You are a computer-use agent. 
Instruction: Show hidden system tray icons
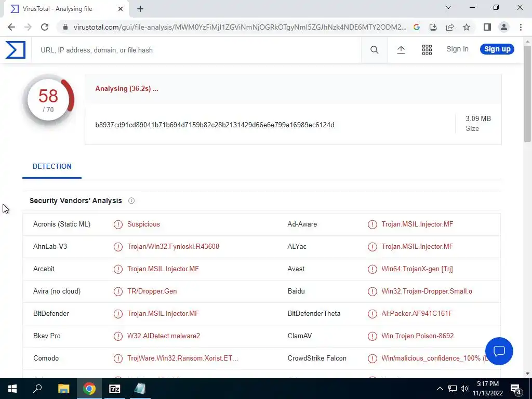pos(440,389)
